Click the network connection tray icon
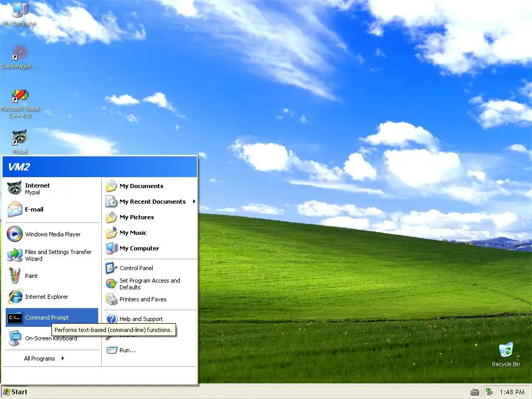Screen dimensions: 532x399 pos(489,392)
